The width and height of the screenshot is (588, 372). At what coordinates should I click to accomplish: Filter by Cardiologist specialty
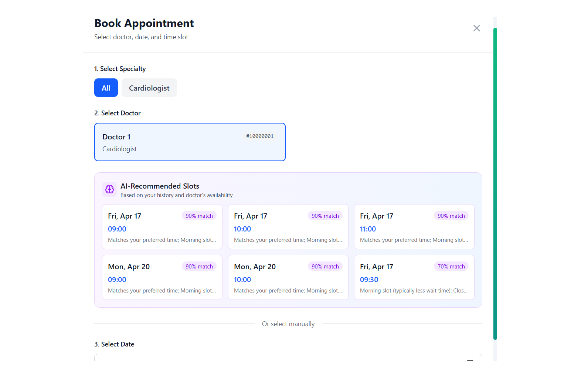point(149,88)
